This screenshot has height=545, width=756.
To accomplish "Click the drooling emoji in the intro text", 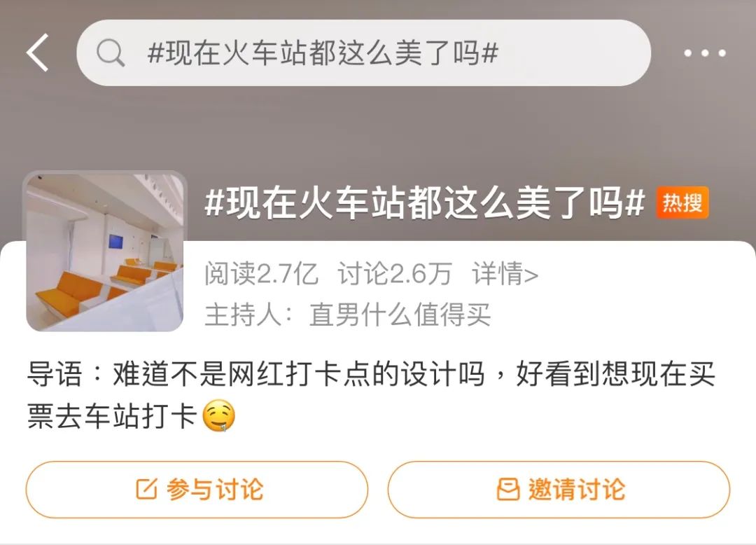I will click(218, 415).
